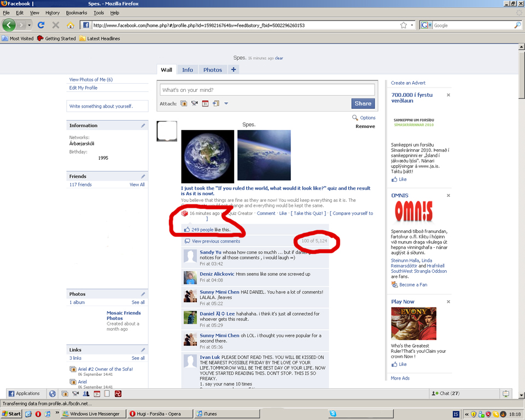Expand more attachment options arrow
This screenshot has height=420, width=525.
pyautogui.click(x=226, y=103)
